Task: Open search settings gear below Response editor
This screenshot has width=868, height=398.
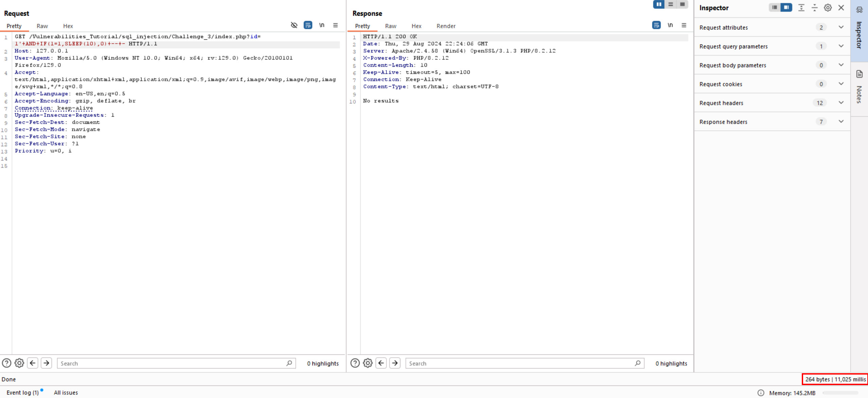Action: point(368,363)
